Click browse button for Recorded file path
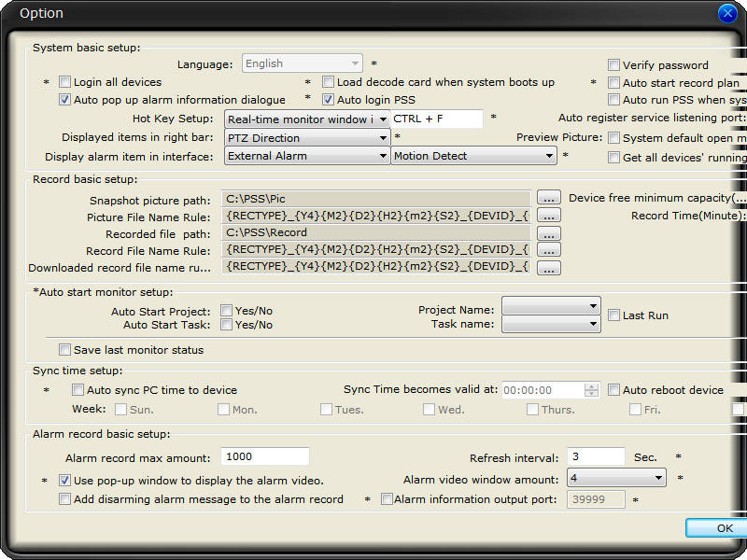 [548, 233]
